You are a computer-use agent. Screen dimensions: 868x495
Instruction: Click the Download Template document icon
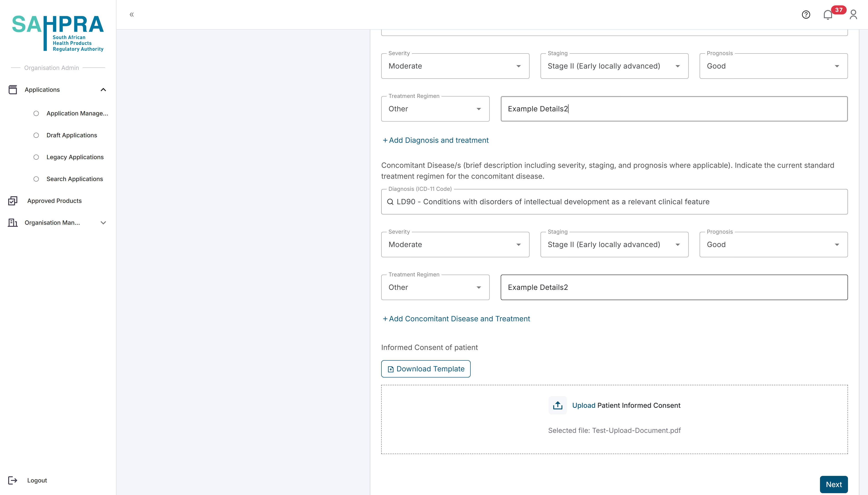tap(391, 369)
